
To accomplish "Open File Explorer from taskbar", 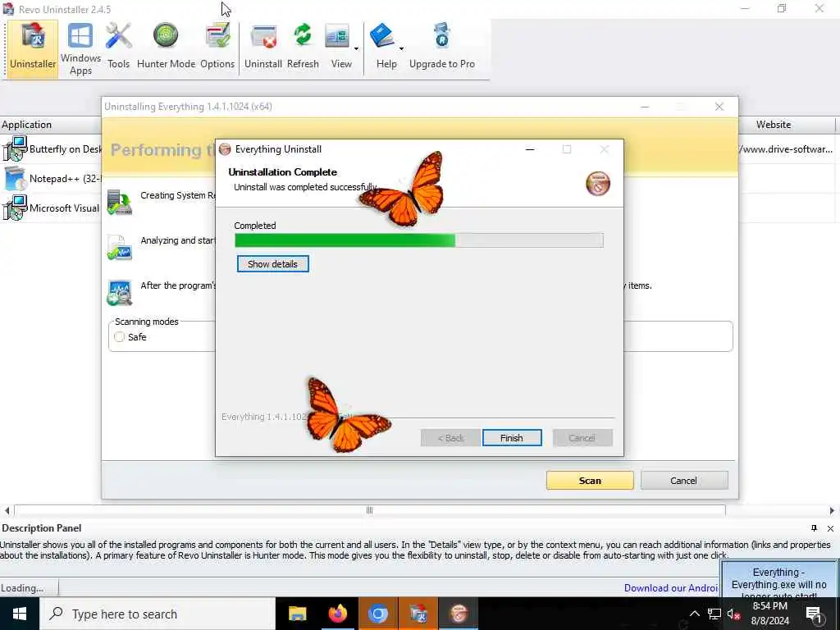I will click(297, 614).
